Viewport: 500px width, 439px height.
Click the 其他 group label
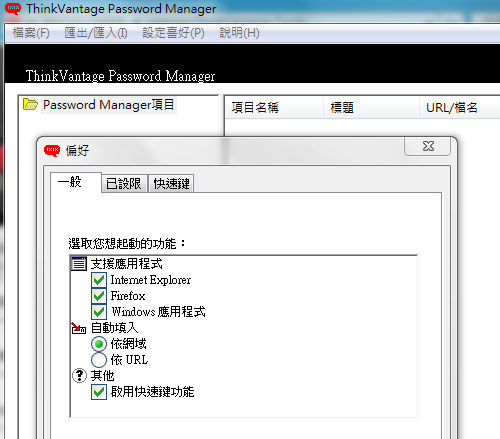click(103, 376)
